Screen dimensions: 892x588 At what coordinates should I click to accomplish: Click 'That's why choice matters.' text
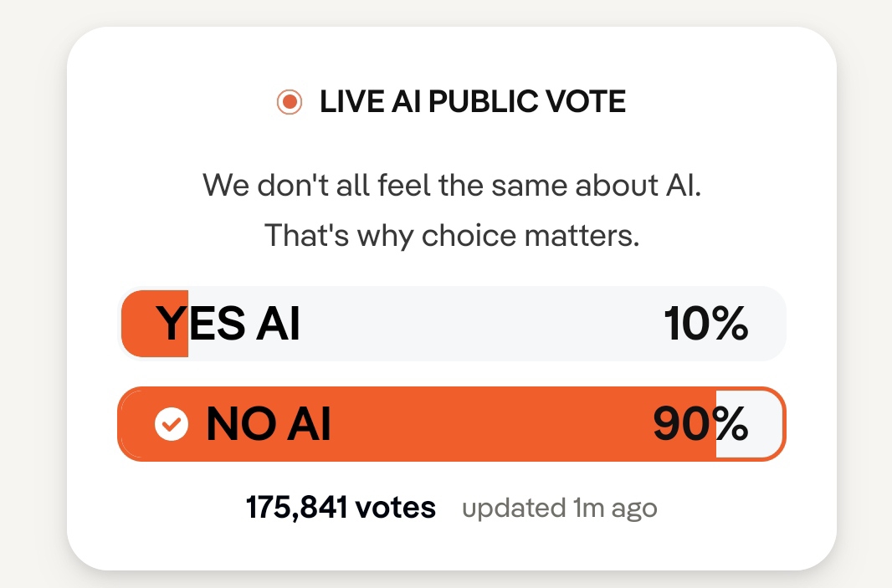click(452, 236)
